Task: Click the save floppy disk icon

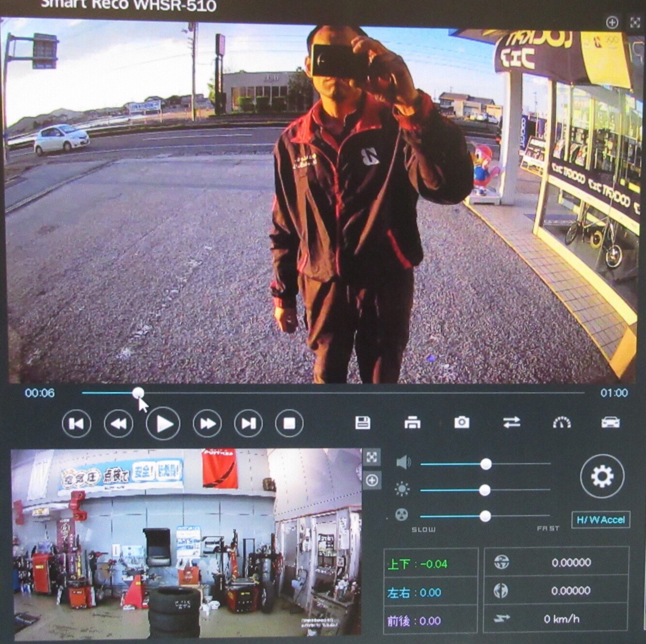Action: 362,422
